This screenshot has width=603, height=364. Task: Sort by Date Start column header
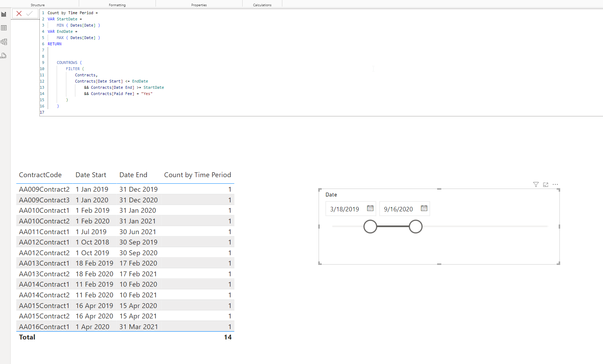pos(91,175)
